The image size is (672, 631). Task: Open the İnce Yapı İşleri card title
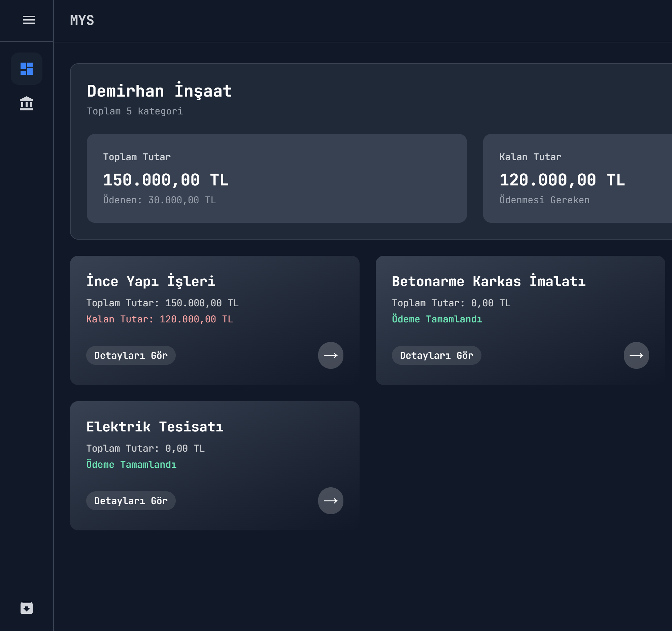tap(151, 281)
